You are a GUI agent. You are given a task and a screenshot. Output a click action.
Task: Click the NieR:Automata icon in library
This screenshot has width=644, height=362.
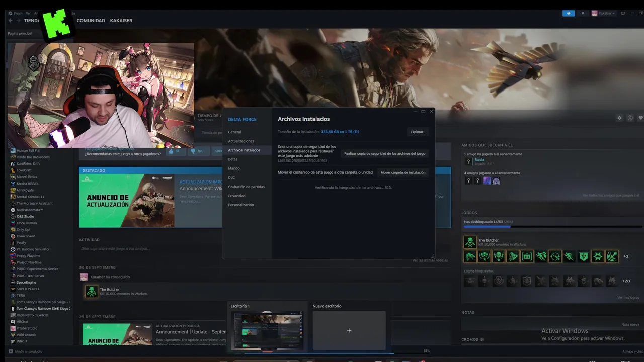pos(13,210)
